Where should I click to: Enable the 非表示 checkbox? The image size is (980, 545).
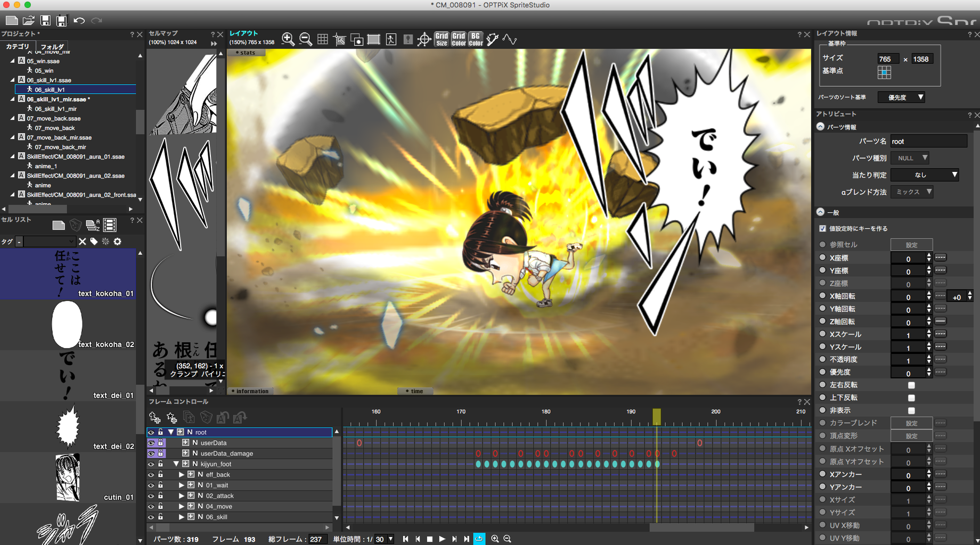[x=911, y=410]
